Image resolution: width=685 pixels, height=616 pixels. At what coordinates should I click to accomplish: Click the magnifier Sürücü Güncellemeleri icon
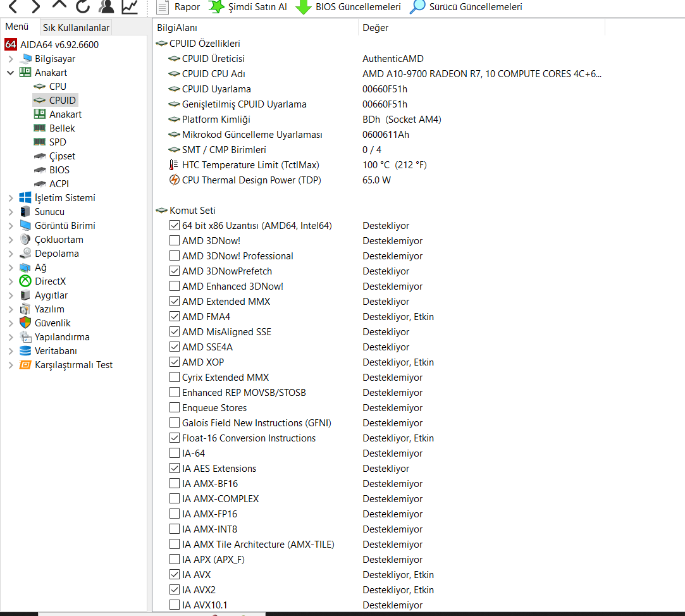[x=417, y=6]
